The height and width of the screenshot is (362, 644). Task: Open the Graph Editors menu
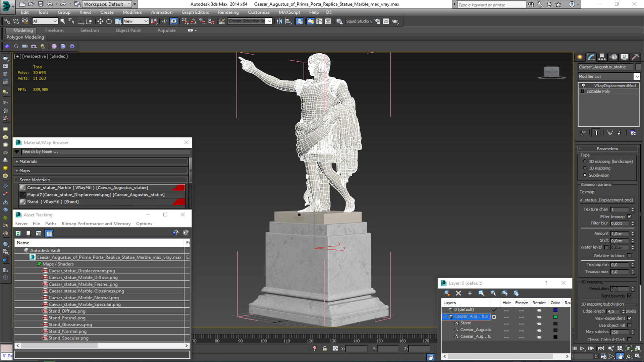point(195,12)
